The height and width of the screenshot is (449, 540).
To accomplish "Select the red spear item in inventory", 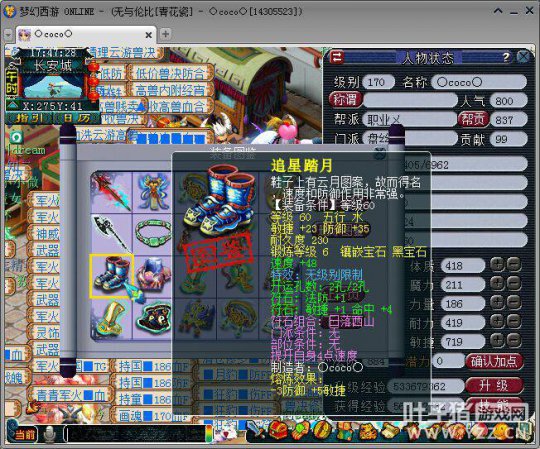I will tap(112, 192).
